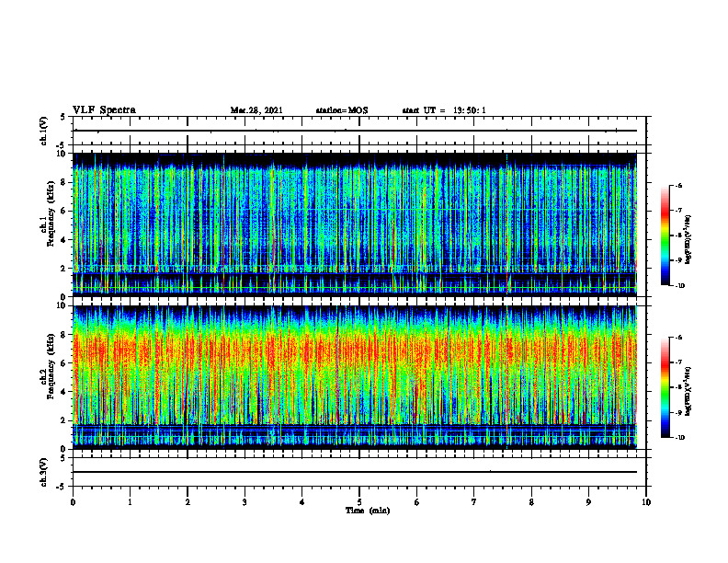
Task: Click the time axis tick label "7"
Action: pyautogui.click(x=474, y=502)
